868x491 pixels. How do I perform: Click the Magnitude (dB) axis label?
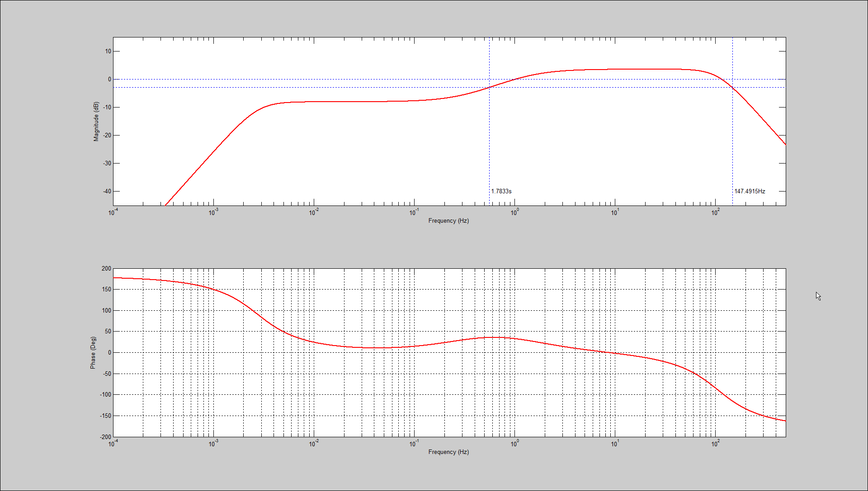(x=96, y=122)
